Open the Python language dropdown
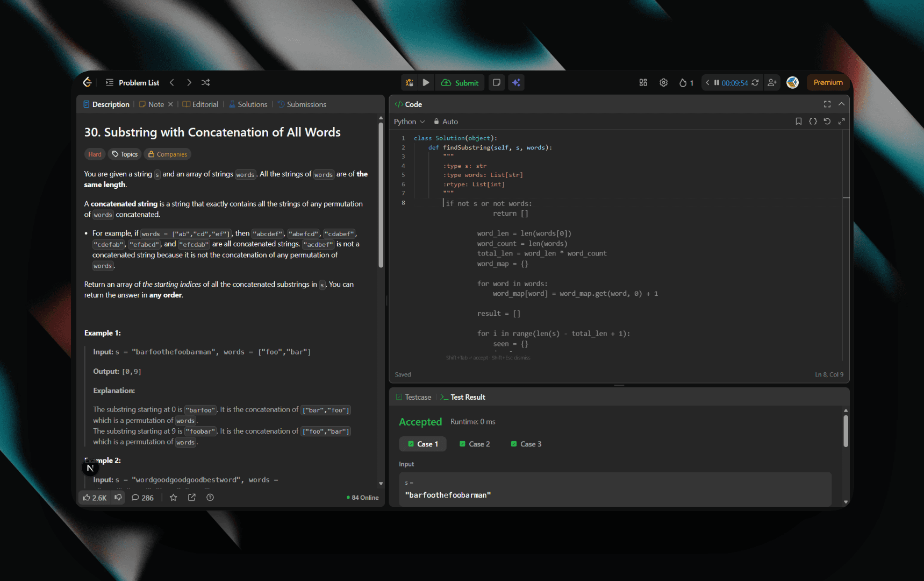 point(409,122)
